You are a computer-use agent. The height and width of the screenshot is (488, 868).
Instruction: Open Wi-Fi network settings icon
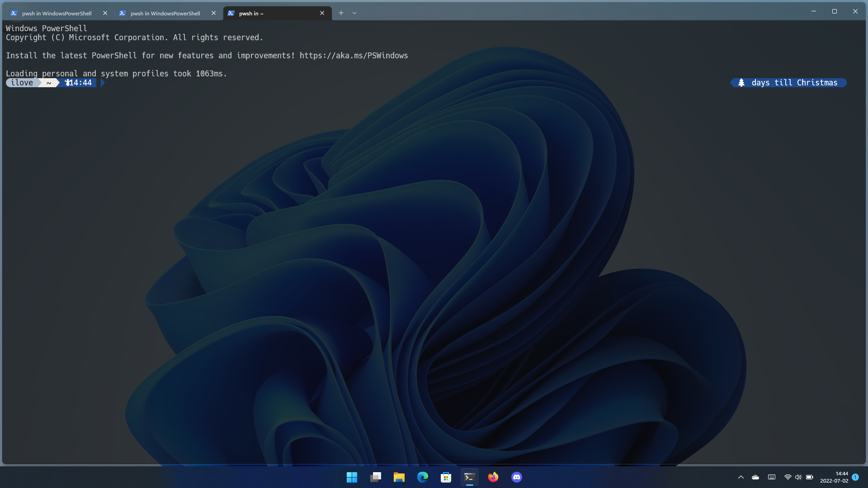pos(788,477)
